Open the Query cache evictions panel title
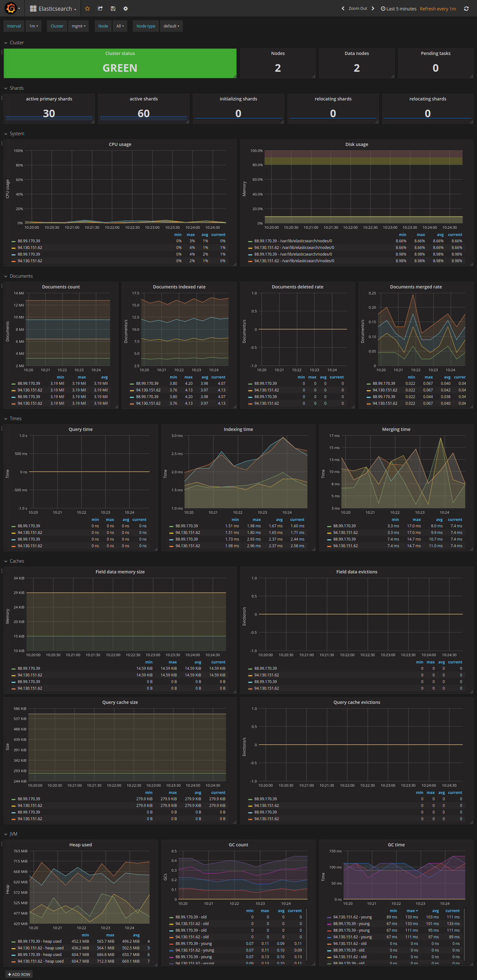 356,702
